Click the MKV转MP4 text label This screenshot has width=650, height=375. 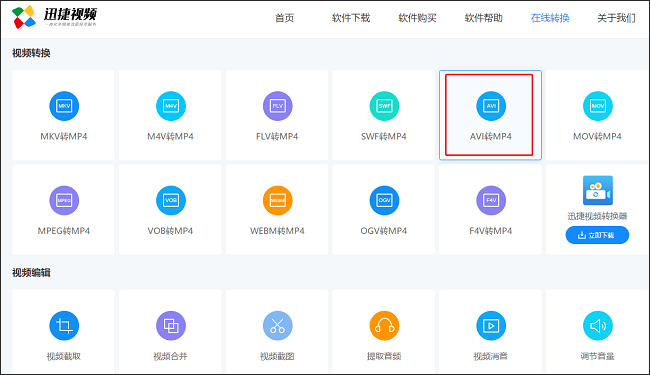coord(64,136)
